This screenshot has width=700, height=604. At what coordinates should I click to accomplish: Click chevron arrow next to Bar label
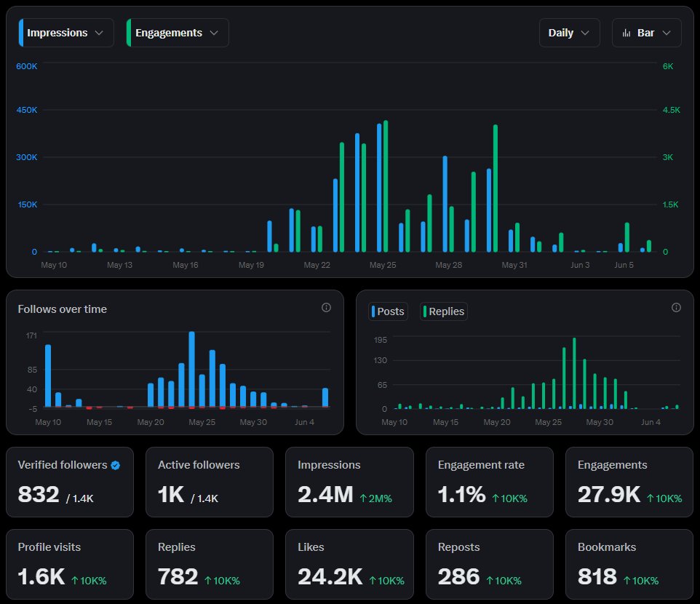pyautogui.click(x=667, y=33)
